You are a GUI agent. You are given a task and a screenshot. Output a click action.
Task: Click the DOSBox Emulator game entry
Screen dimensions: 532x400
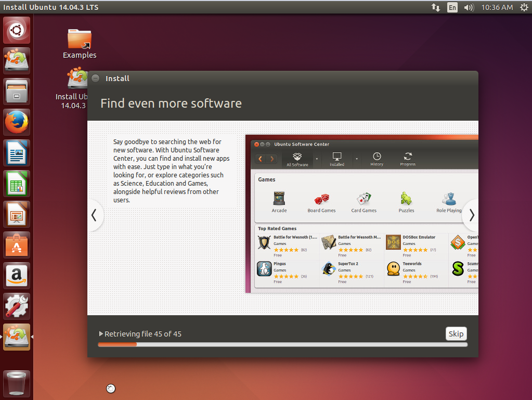click(416, 247)
